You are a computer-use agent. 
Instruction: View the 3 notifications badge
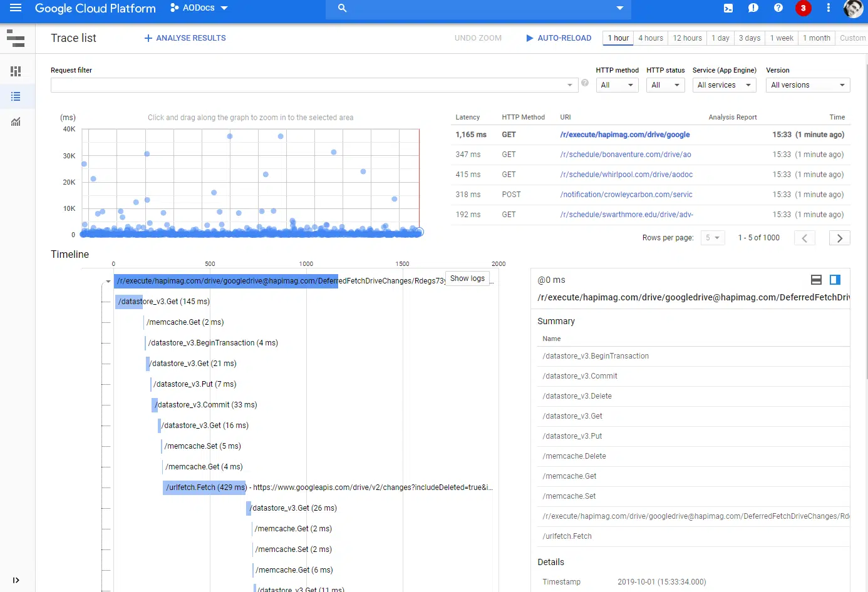pos(803,8)
